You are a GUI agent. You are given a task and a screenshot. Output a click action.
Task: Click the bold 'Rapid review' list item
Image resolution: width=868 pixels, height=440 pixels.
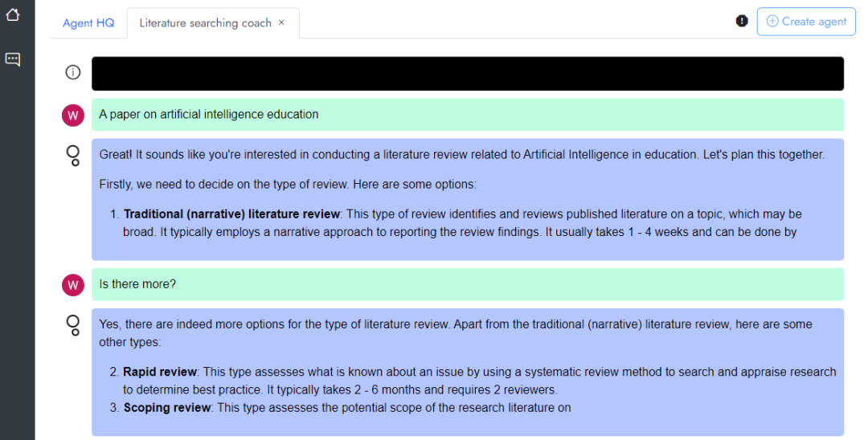[160, 372]
